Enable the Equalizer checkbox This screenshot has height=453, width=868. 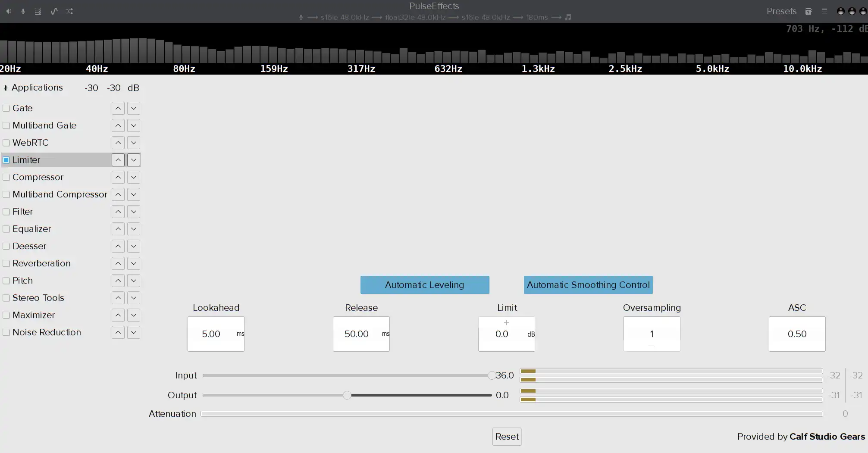6,229
